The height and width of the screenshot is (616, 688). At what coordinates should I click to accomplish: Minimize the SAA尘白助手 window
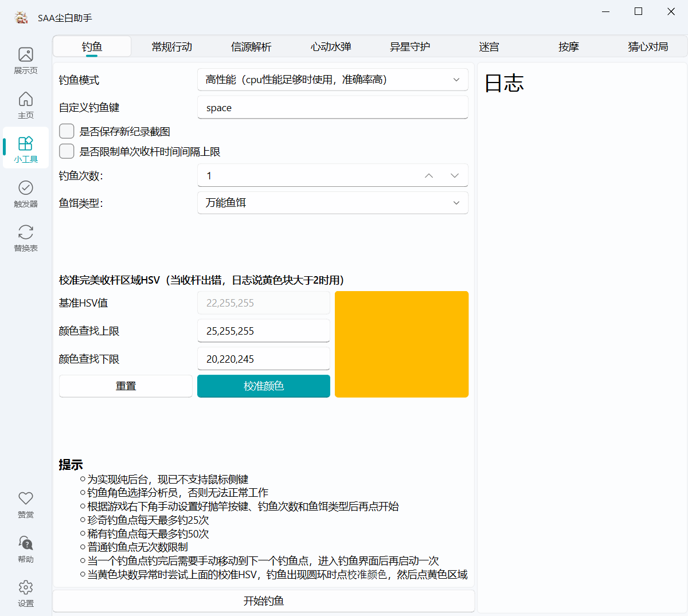[606, 11]
